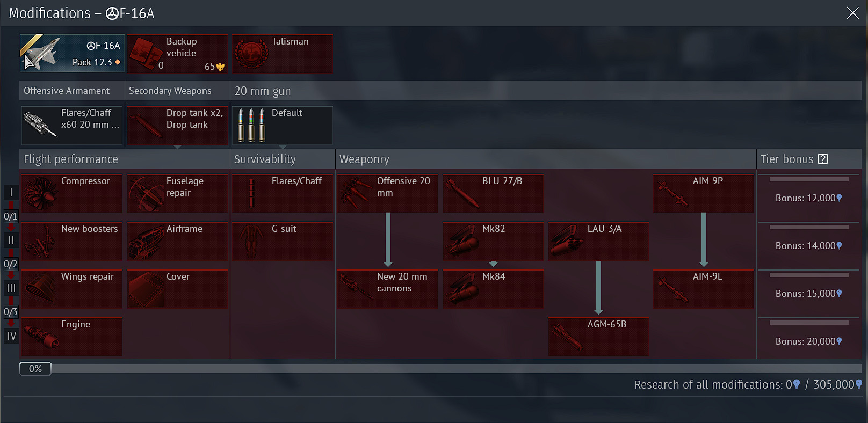The image size is (868, 423).
Task: Select the AIM-9L missile icon
Action: click(x=672, y=289)
